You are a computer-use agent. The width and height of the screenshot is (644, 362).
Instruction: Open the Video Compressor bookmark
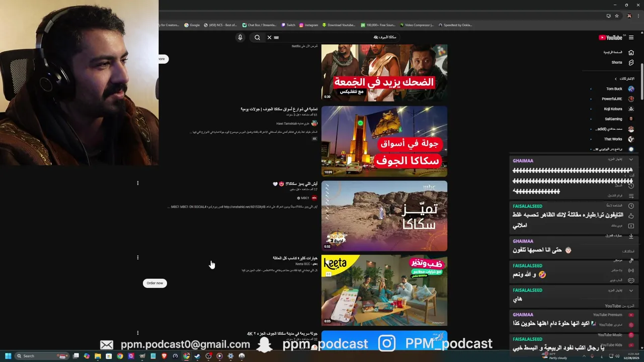[x=417, y=25]
